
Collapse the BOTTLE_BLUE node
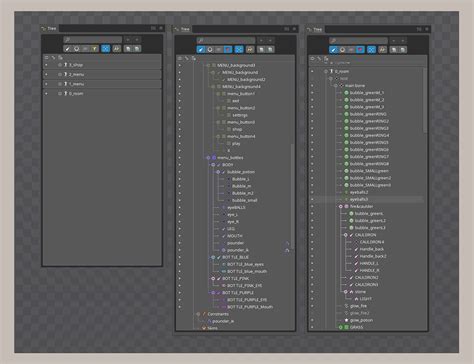click(213, 257)
